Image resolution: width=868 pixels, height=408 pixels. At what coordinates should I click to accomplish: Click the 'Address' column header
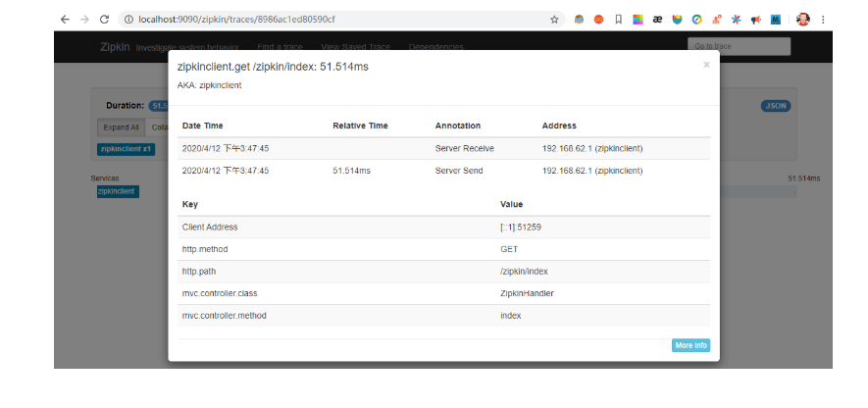(559, 126)
